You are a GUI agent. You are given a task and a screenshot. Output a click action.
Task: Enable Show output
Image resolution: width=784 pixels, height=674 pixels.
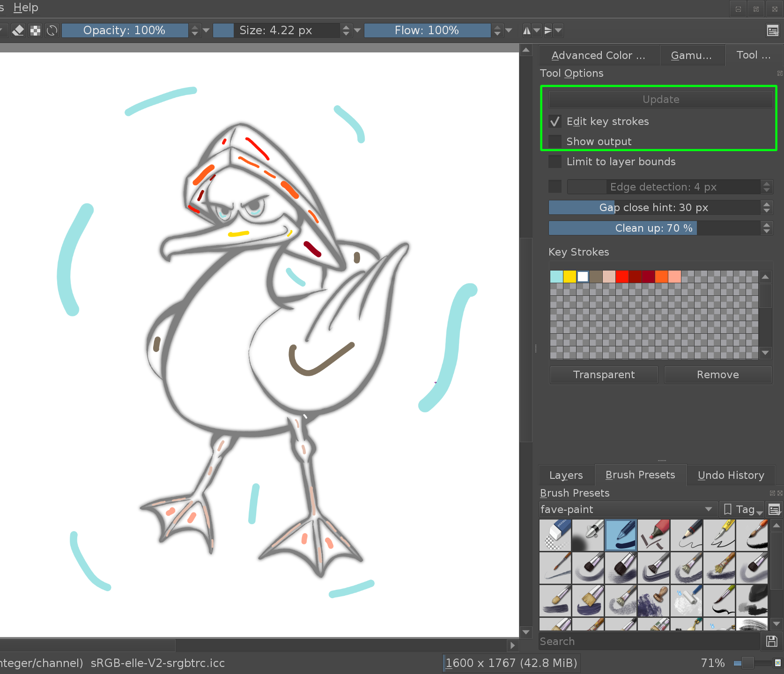point(555,141)
